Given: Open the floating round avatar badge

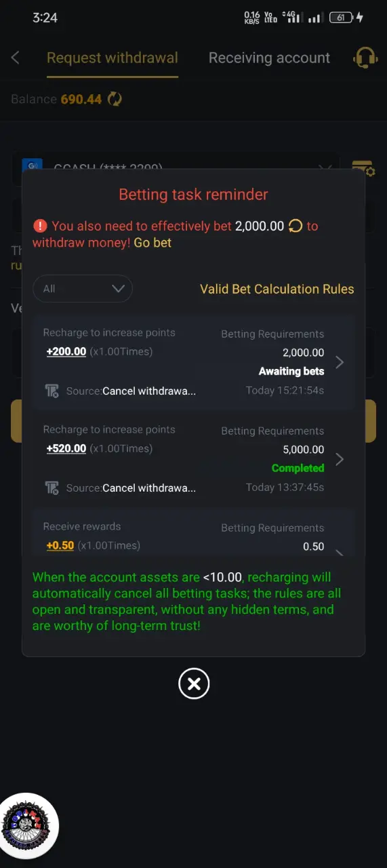Looking at the screenshot, I should [27, 825].
